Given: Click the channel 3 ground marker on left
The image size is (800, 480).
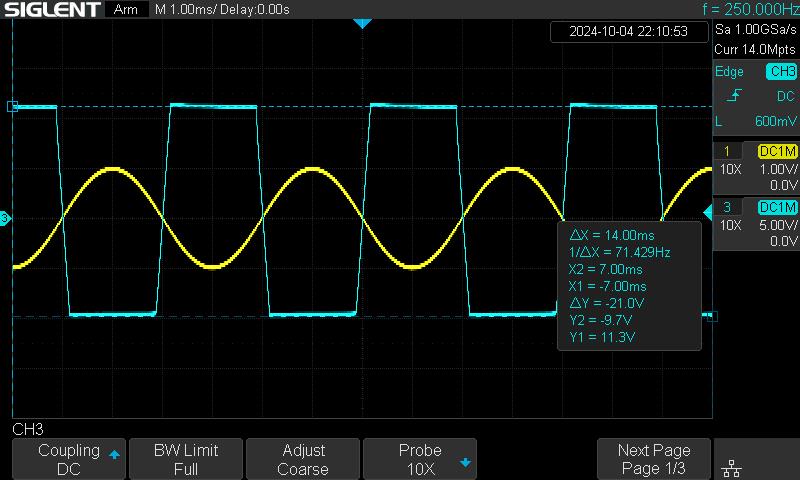Looking at the screenshot, I should 5,217.
